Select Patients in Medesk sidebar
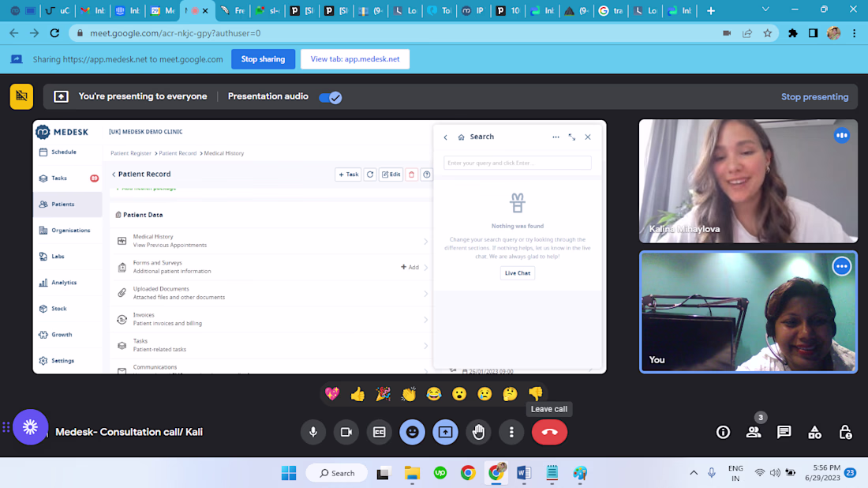Screen dimensions: 868x488 tap(68, 205)
